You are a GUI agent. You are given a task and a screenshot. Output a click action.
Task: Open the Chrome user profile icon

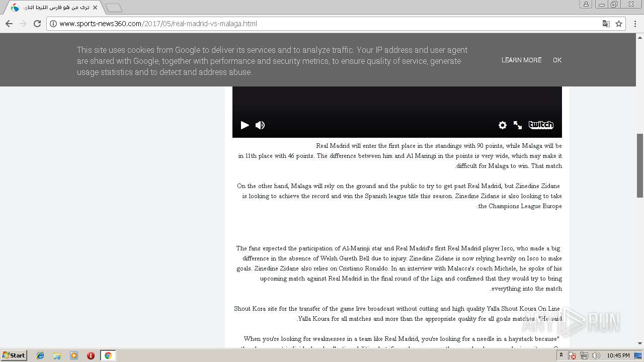[x=586, y=4]
